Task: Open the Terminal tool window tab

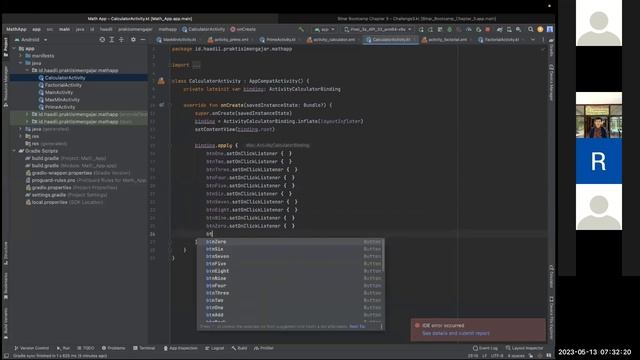Action: click(x=144, y=348)
